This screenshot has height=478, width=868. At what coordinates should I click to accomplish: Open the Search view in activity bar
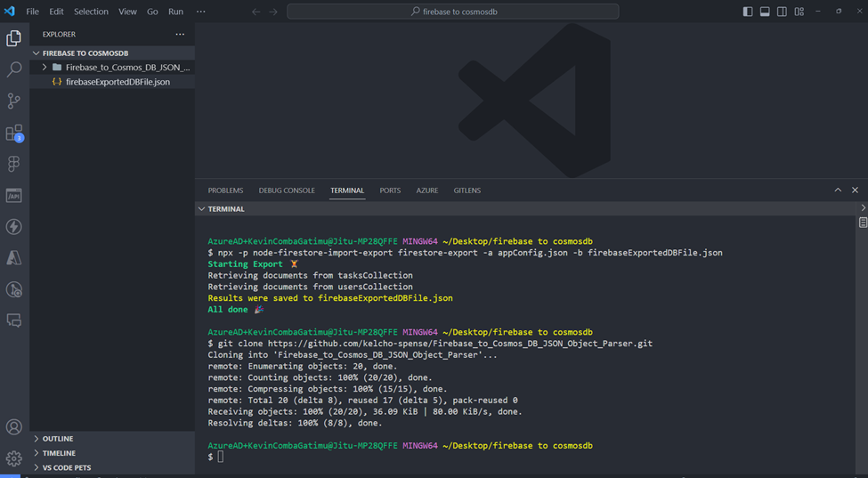[x=14, y=69]
